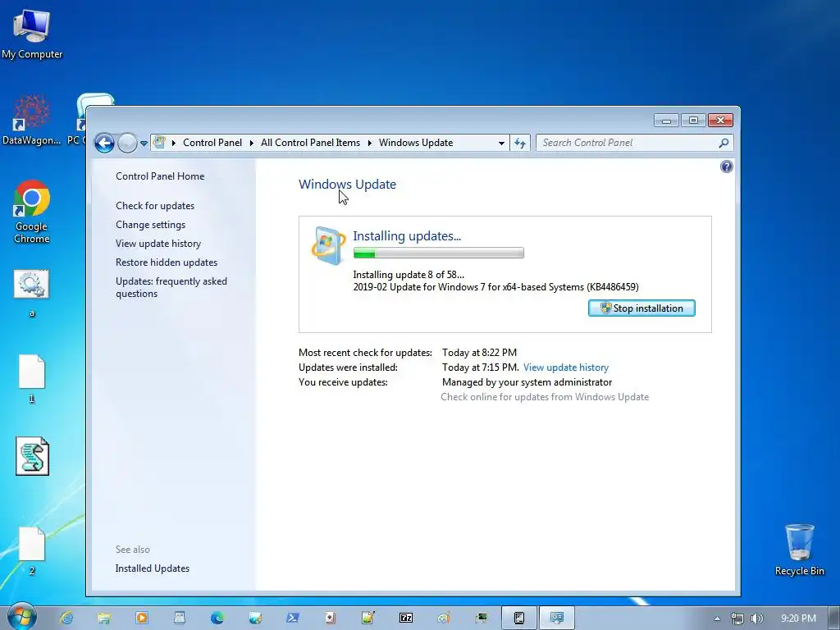
Task: Select the desktop file named '2'
Action: tap(32, 551)
